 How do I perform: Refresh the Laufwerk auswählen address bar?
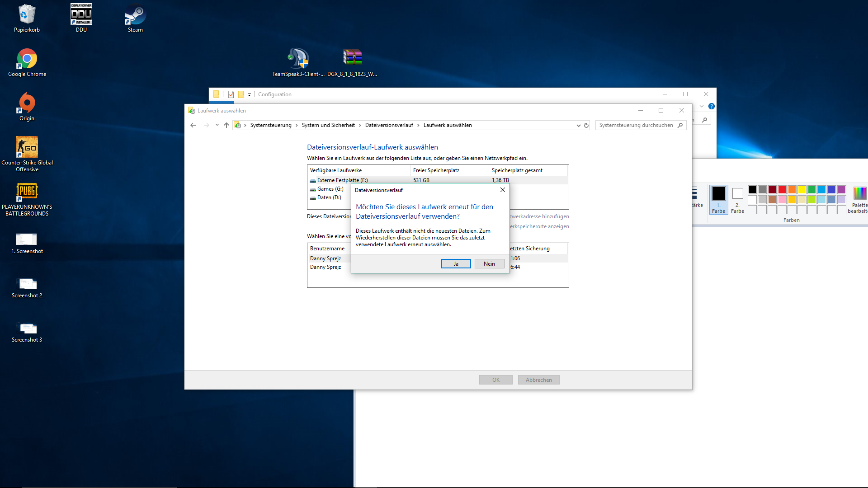[586, 125]
